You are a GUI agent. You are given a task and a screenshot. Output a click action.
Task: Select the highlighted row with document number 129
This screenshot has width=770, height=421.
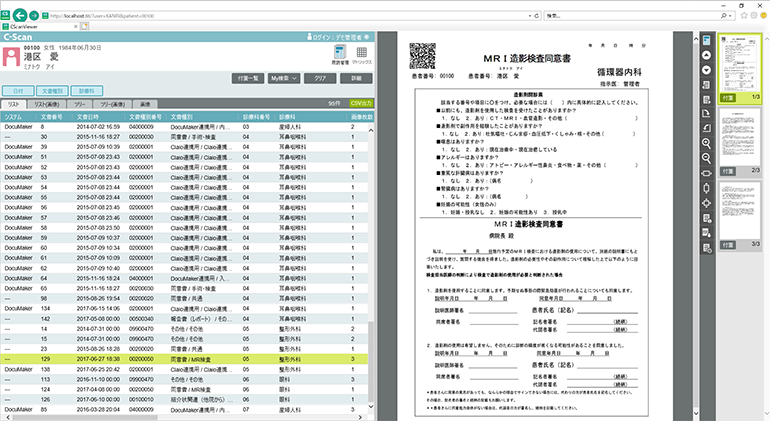click(x=184, y=359)
